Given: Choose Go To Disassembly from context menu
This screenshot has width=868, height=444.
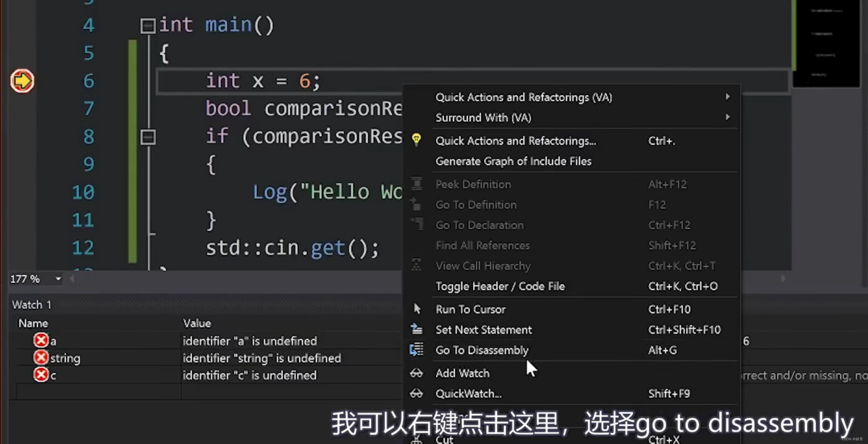Looking at the screenshot, I should (572, 350).
